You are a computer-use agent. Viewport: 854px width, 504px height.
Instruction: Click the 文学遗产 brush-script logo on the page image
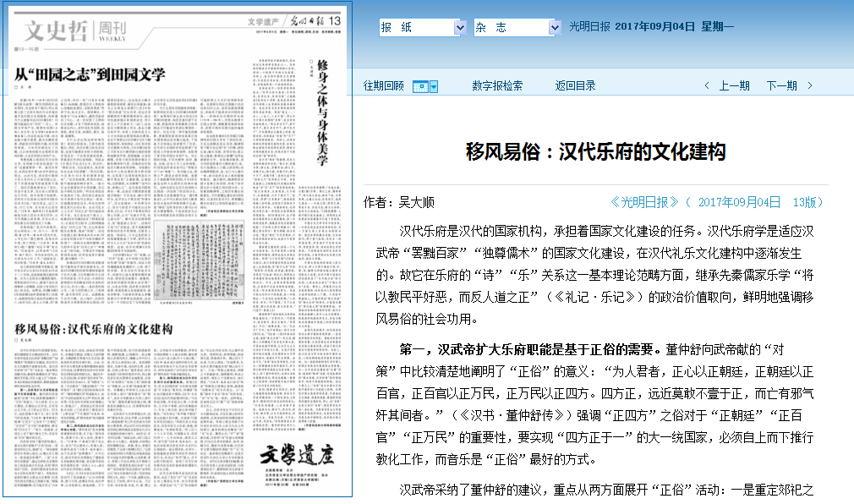click(x=297, y=454)
